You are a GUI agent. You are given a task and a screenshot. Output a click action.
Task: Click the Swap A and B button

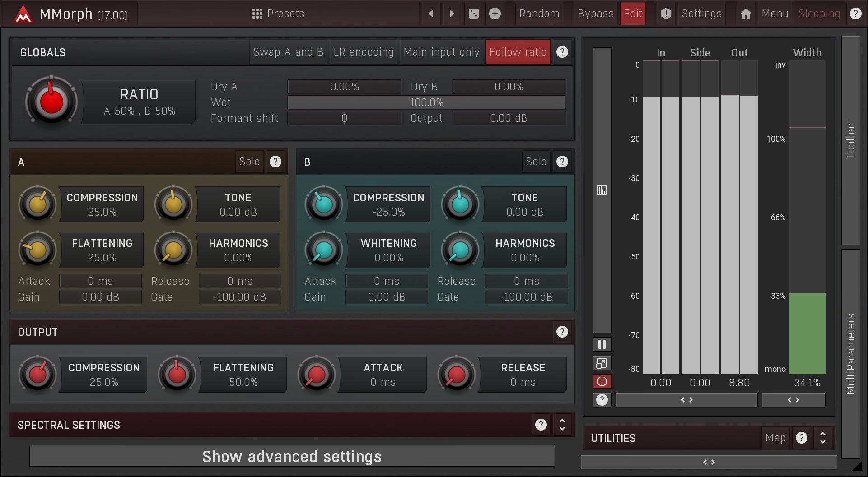tap(288, 52)
